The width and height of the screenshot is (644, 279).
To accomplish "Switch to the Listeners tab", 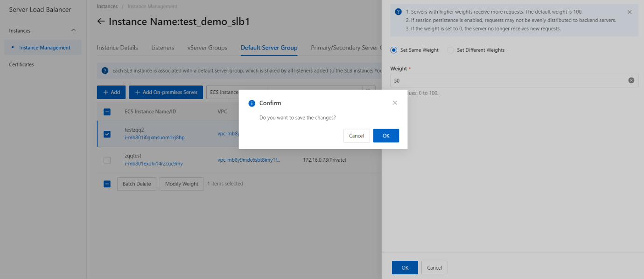I will tap(162, 48).
